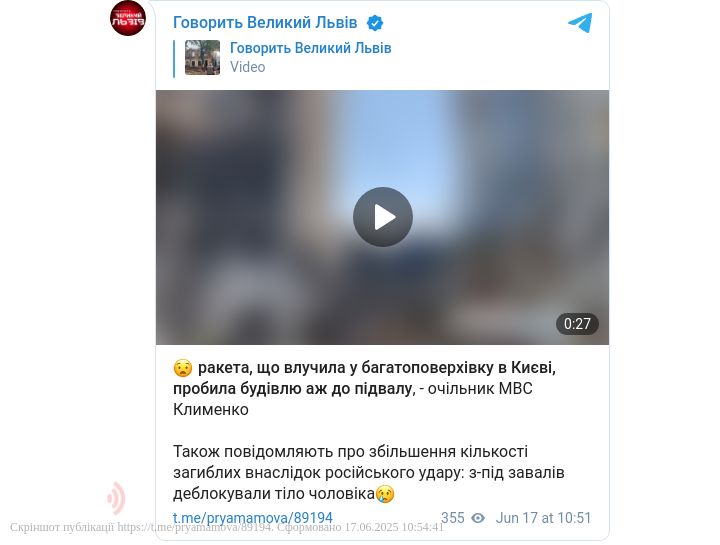
Task: Click the pink sound-wave watermark icon
Action: pos(116,498)
